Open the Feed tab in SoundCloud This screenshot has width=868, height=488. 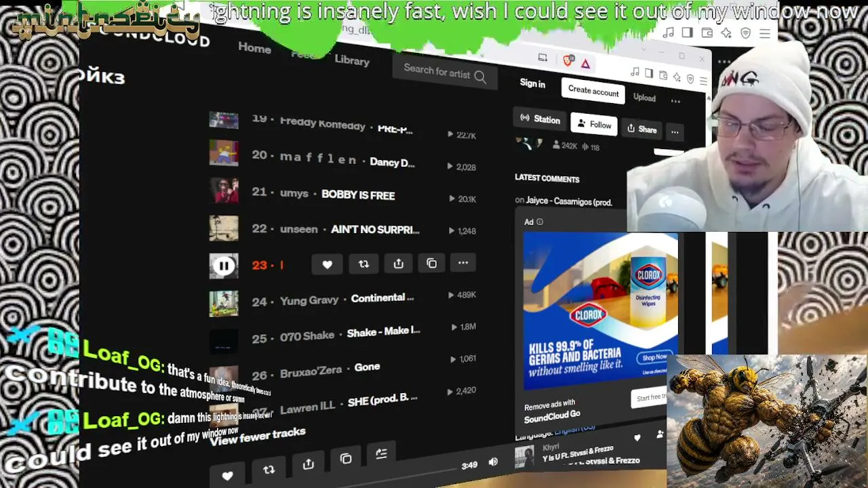pos(303,54)
